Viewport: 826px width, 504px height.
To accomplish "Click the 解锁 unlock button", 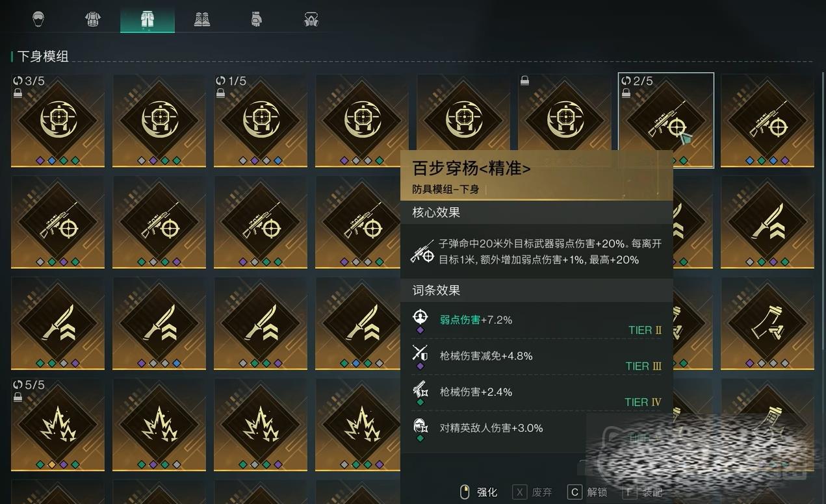I will pyautogui.click(x=587, y=492).
